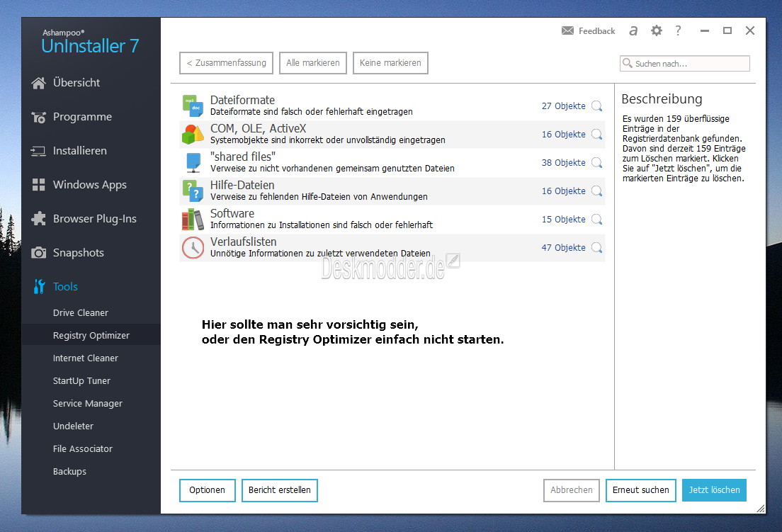
Task: Select Tools in the sidebar
Action: tap(65, 287)
